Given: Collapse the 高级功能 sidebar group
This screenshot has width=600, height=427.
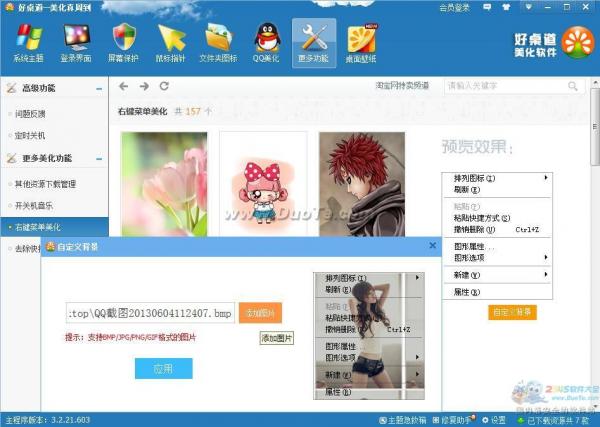Looking at the screenshot, I should (x=99, y=89).
